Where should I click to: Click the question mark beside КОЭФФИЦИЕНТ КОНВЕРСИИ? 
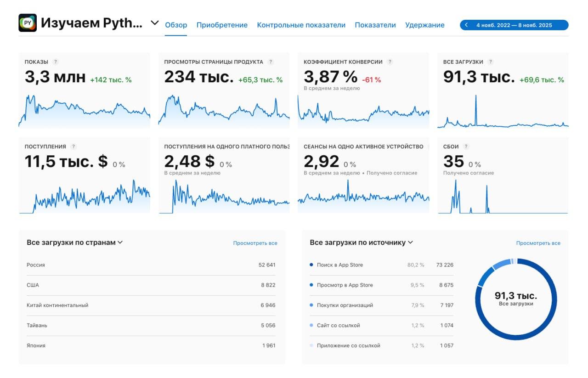[x=390, y=61]
